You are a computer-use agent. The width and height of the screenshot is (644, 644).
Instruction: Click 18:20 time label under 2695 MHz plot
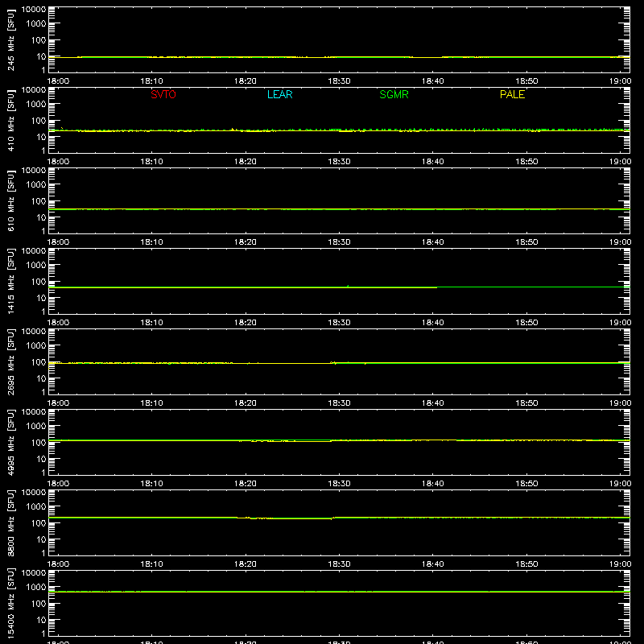(246, 403)
